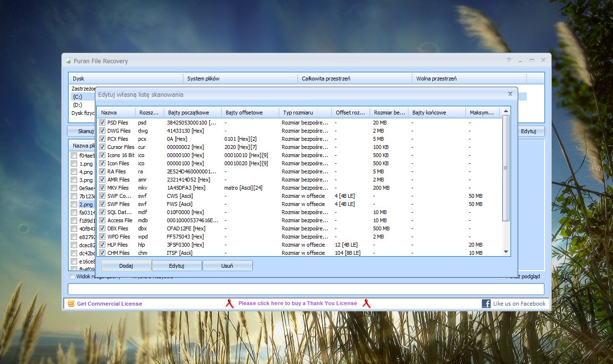Uncheck the MKV Files checkbox
613x364 pixels.
point(102,188)
